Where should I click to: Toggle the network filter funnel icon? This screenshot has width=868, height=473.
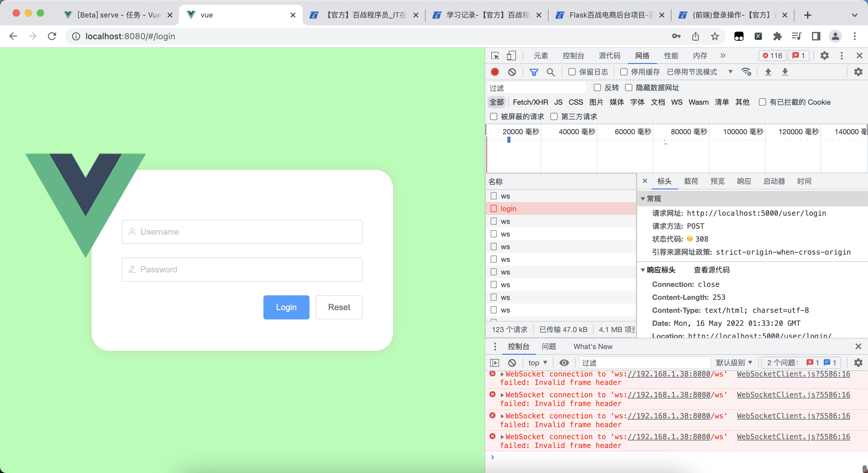click(x=534, y=72)
